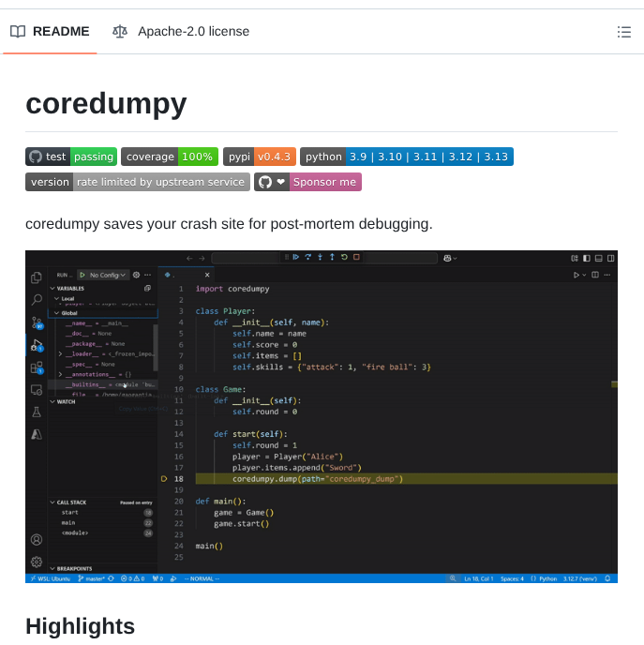644x645 pixels.
Task: Open Accounts icon in activity bar
Action: pyautogui.click(x=37, y=539)
